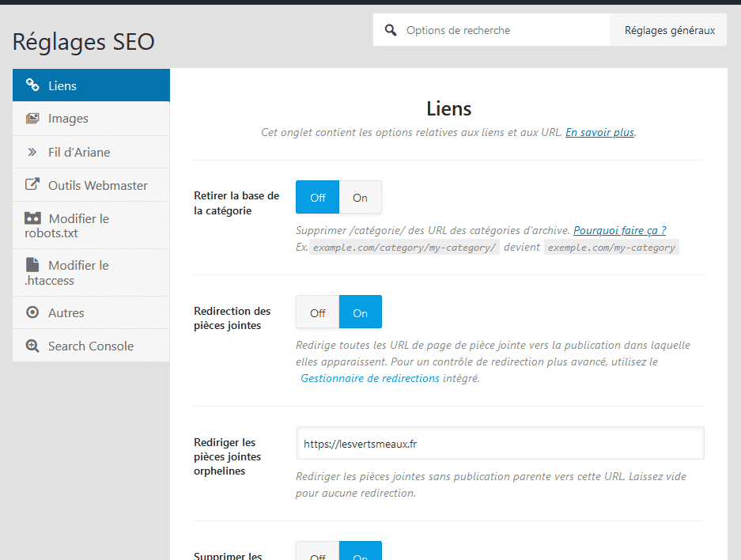This screenshot has height=560, width=741.
Task: Click the Pourquoi faire ça link
Action: (x=619, y=230)
